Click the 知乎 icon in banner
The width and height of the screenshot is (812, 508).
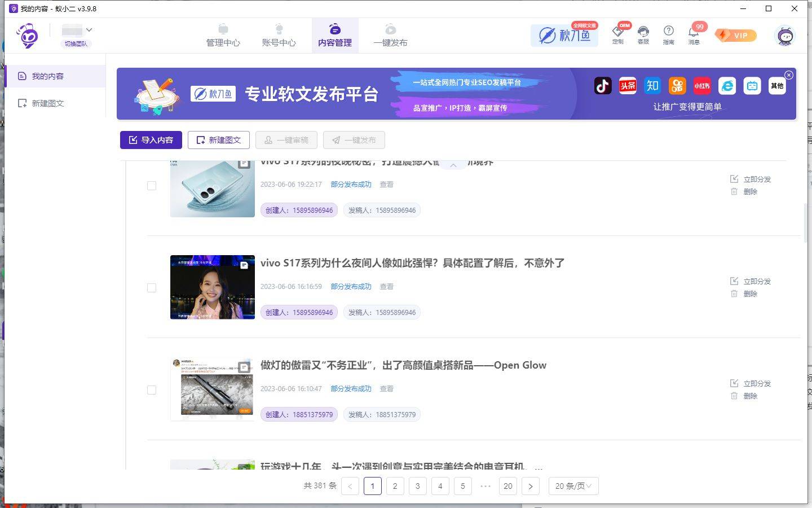652,86
